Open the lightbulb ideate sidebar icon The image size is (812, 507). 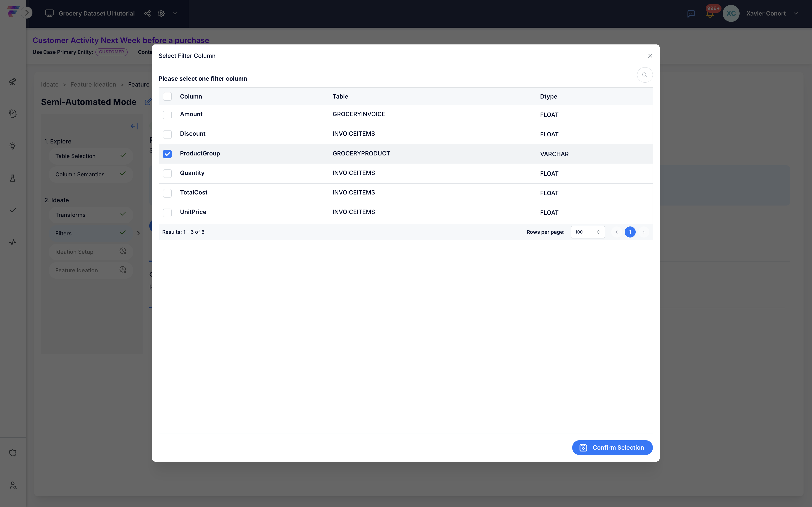[13, 146]
